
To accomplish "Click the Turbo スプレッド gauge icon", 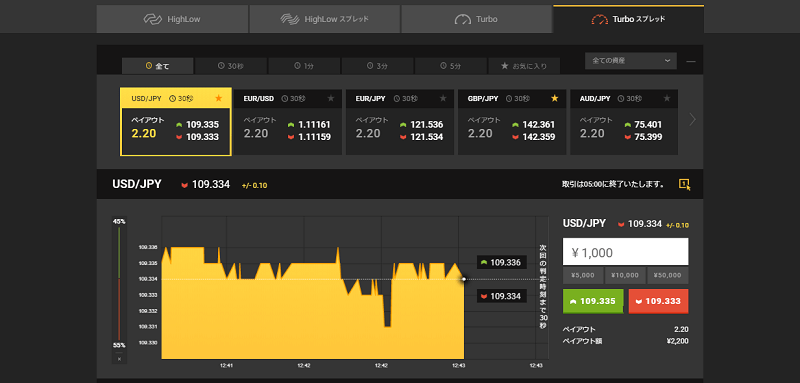I will [599, 20].
